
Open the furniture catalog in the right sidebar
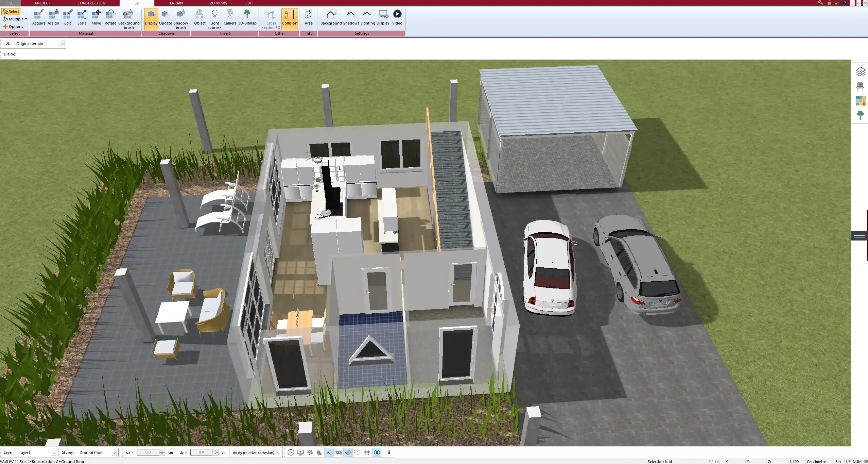[861, 86]
